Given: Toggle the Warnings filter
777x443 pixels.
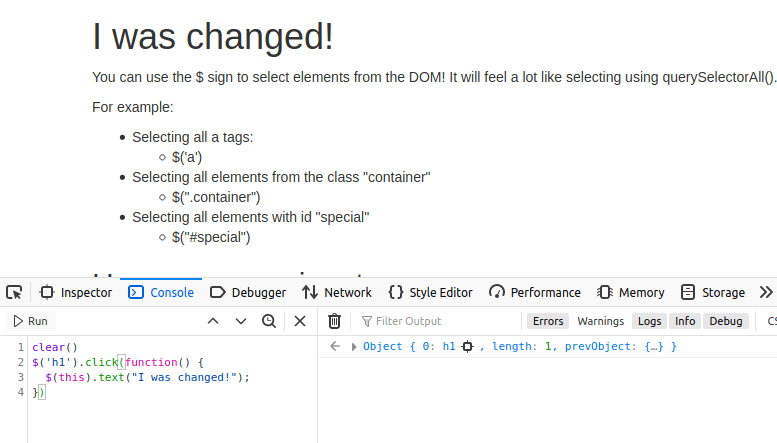Looking at the screenshot, I should coord(600,321).
